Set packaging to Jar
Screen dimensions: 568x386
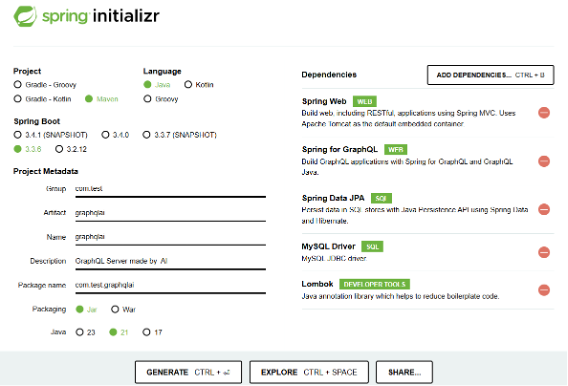(x=87, y=310)
